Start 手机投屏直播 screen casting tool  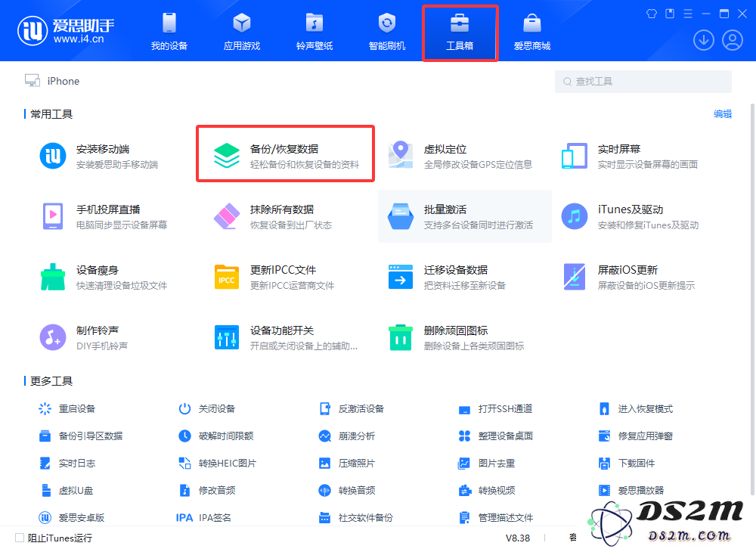coord(105,216)
